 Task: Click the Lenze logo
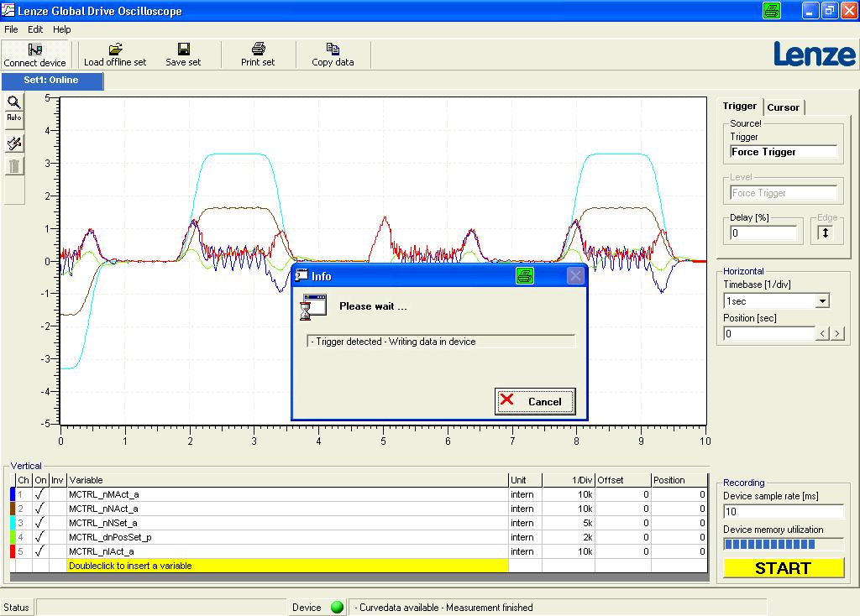(x=815, y=55)
